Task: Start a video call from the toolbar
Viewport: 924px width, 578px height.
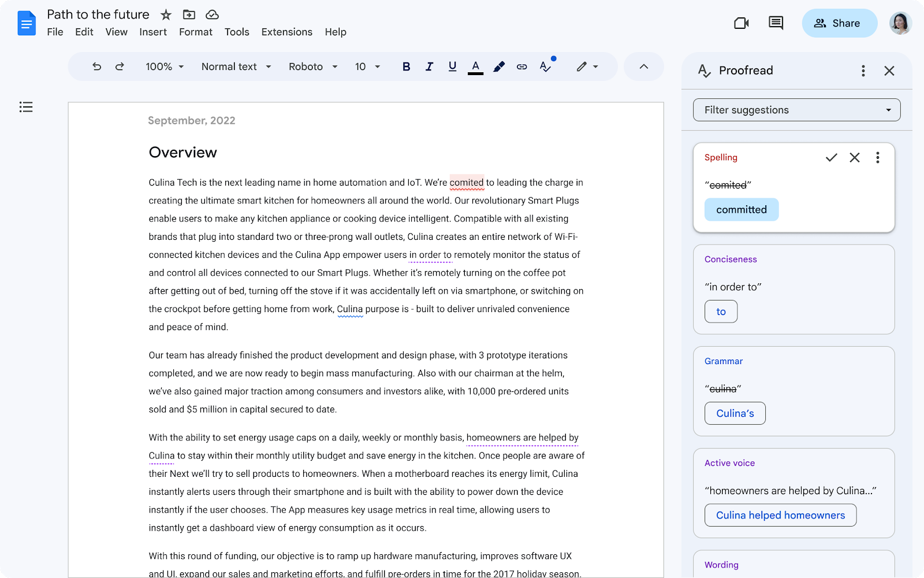Action: tap(742, 23)
